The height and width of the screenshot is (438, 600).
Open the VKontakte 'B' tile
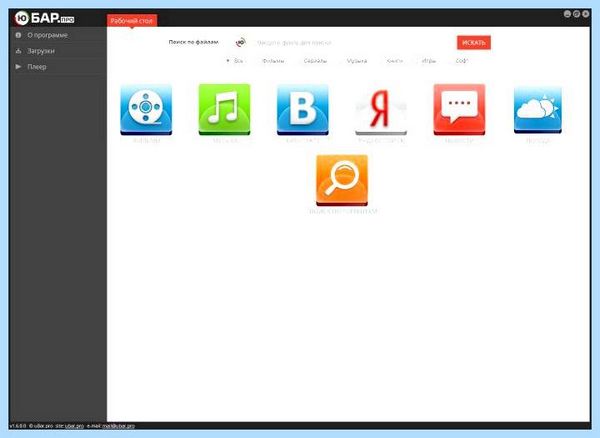point(302,110)
